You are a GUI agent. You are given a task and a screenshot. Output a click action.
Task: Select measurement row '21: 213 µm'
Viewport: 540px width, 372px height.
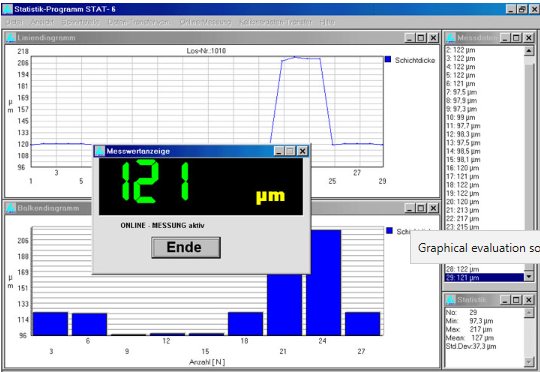point(485,210)
